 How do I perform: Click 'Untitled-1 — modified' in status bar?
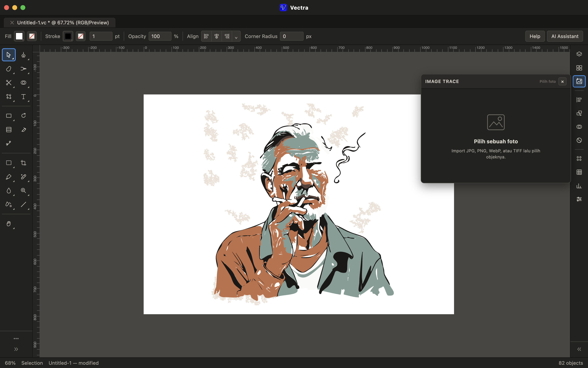tap(74, 363)
